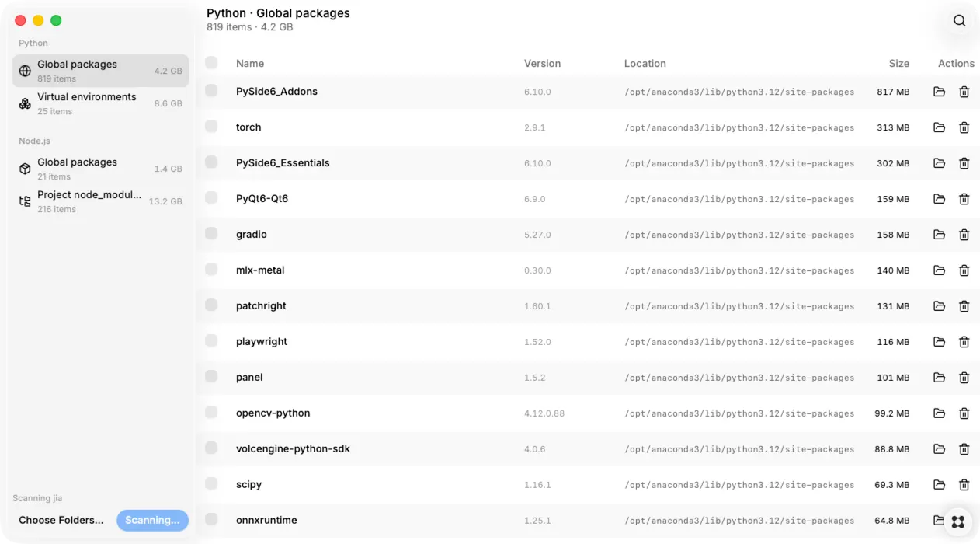Viewport: 980px width, 544px height.
Task: Delete the gradio package
Action: pos(964,235)
